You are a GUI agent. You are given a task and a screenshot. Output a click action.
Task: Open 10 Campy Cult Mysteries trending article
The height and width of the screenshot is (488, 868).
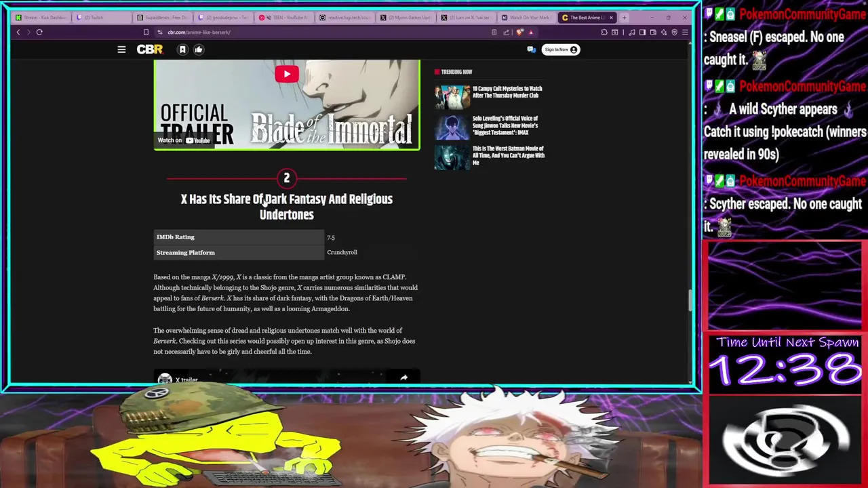[x=507, y=92]
